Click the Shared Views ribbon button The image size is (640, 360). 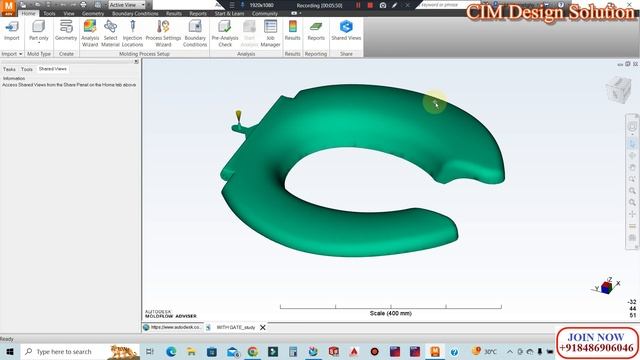tap(346, 31)
